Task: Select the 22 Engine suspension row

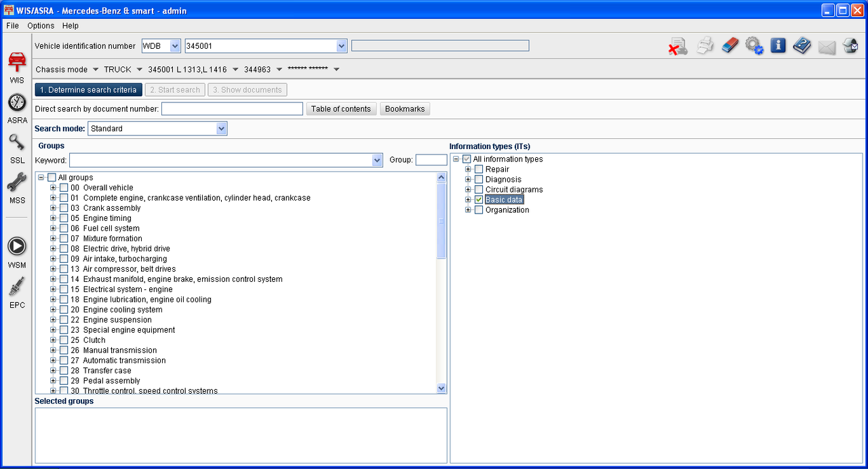Action: pyautogui.click(x=111, y=320)
